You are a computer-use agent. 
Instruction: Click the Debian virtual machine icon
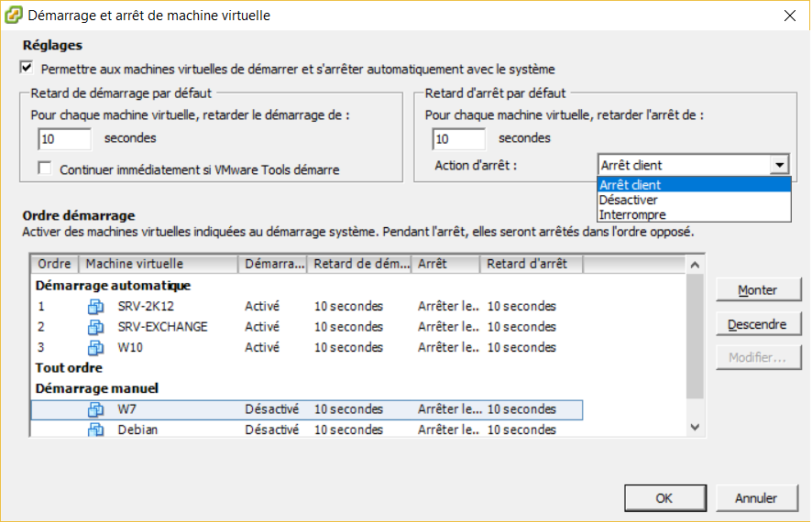click(95, 430)
